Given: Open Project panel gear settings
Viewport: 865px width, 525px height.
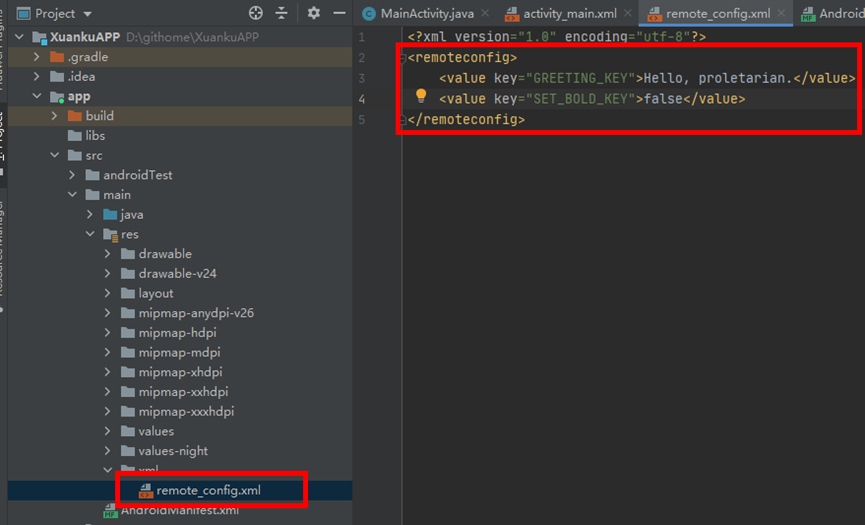Looking at the screenshot, I should tap(314, 13).
